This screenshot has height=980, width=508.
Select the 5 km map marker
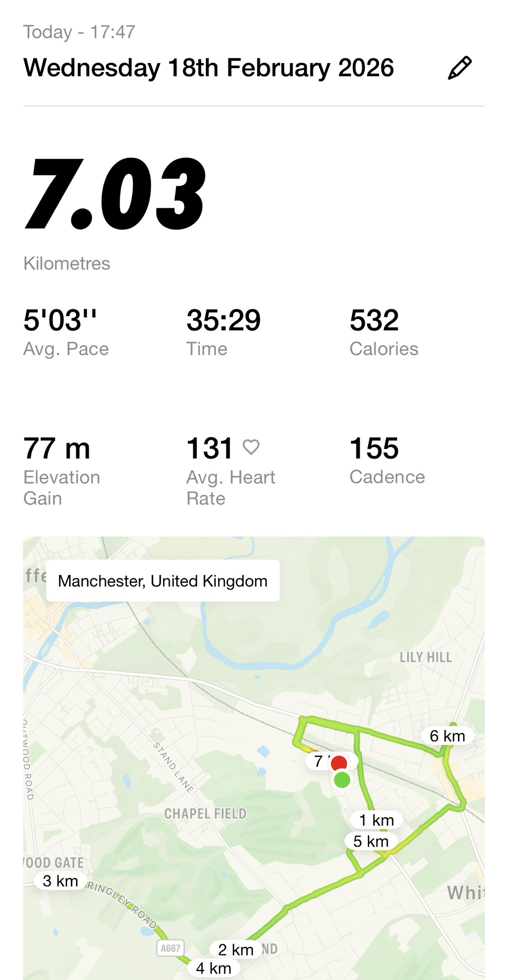(x=371, y=841)
